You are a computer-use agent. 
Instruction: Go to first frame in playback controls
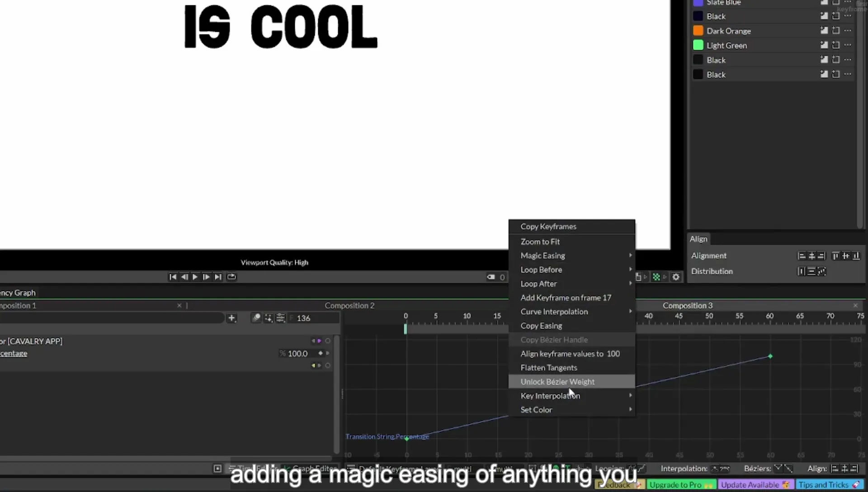click(x=173, y=277)
